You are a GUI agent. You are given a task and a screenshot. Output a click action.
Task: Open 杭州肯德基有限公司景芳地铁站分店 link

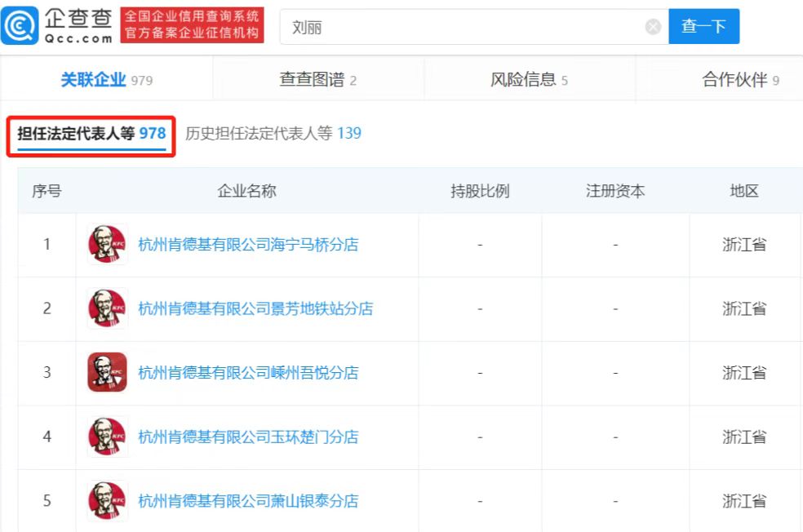[x=255, y=308]
